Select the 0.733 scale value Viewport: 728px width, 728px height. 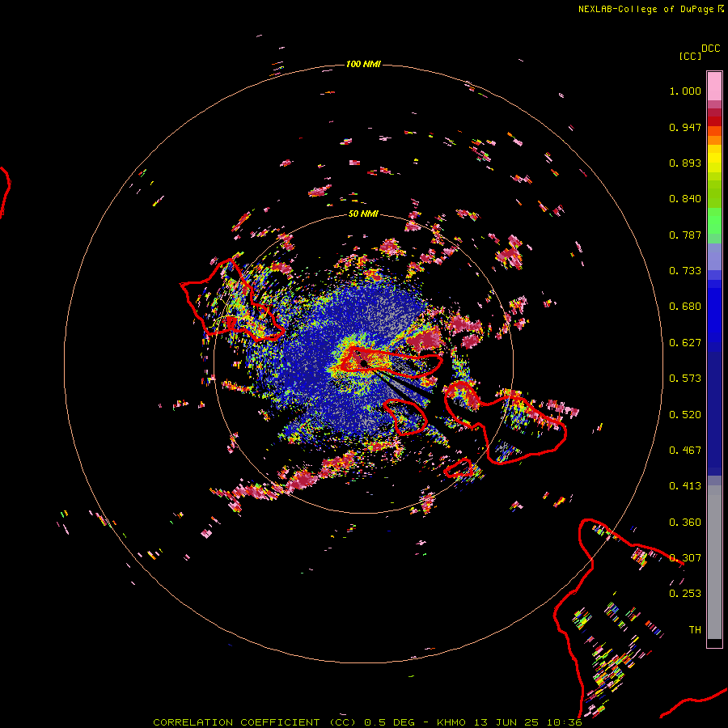tap(685, 271)
